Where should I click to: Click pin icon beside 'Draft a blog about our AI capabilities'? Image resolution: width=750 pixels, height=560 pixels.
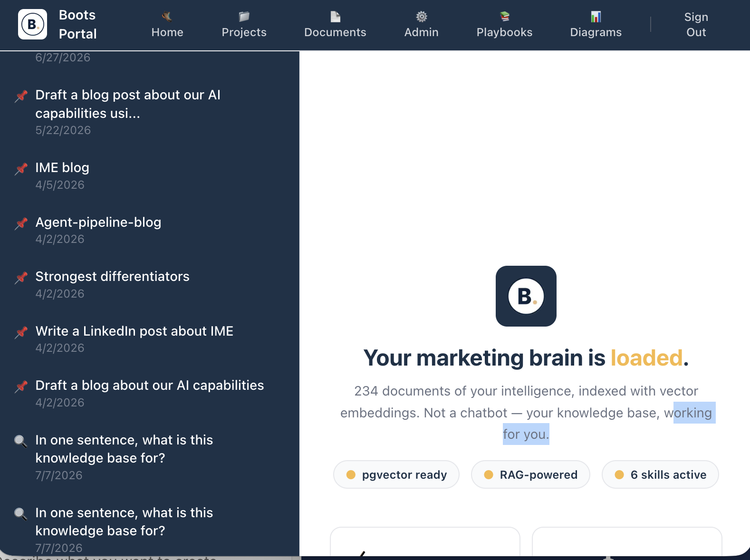[x=21, y=386]
